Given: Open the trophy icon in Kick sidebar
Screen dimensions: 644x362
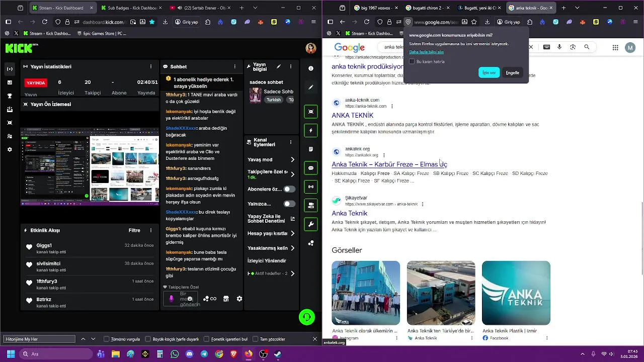Looking at the screenshot, I should click(10, 96).
